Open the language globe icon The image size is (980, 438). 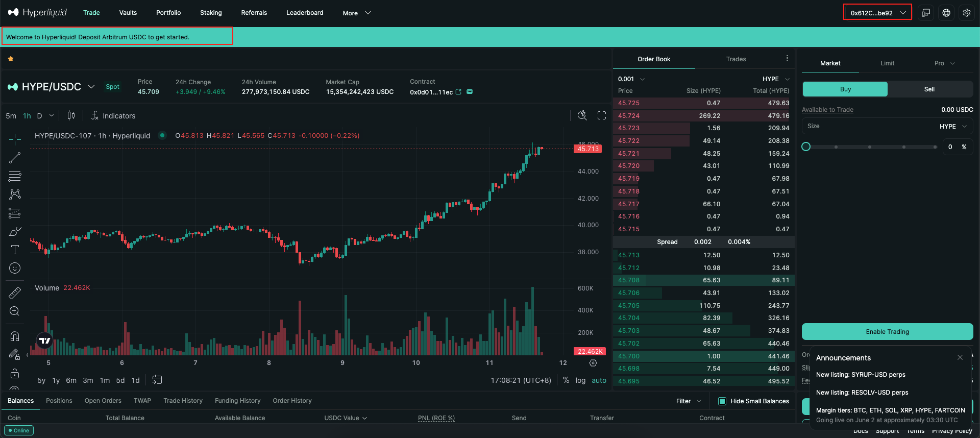point(946,13)
